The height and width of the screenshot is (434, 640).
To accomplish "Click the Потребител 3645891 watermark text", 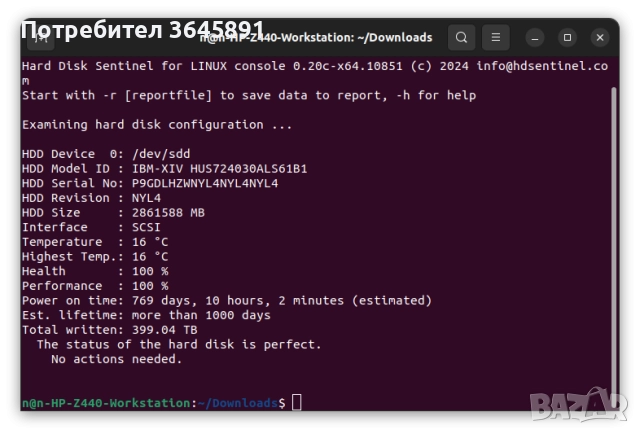I will point(142,30).
